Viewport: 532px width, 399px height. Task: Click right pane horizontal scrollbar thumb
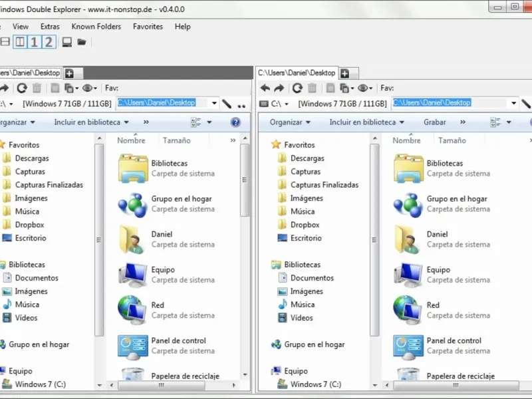(456, 386)
